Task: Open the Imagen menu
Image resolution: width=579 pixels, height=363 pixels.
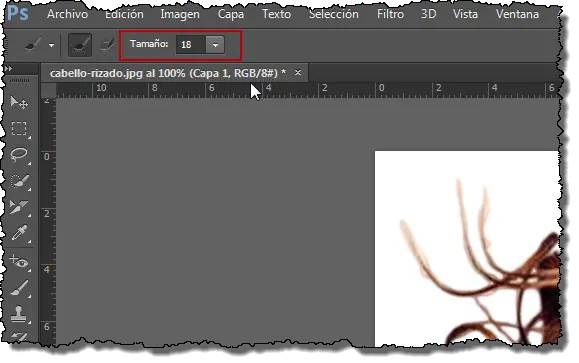Action: coord(180,14)
